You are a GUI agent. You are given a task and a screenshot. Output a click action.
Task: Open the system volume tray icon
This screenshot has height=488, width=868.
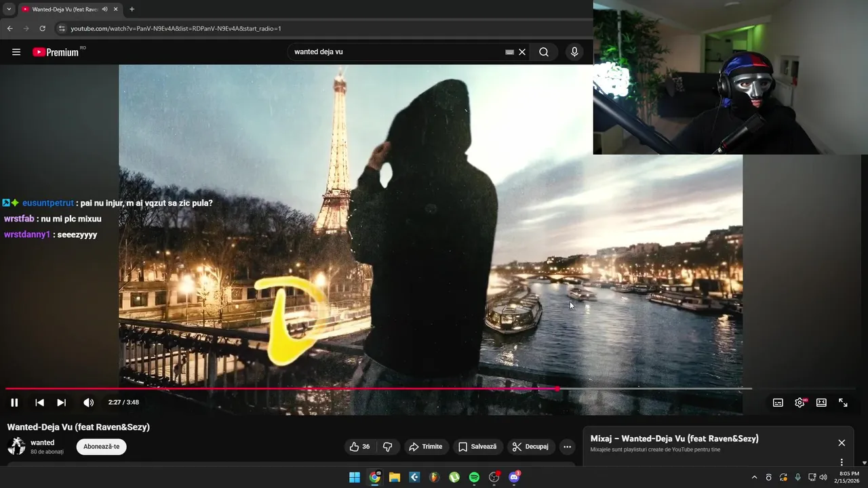click(823, 477)
